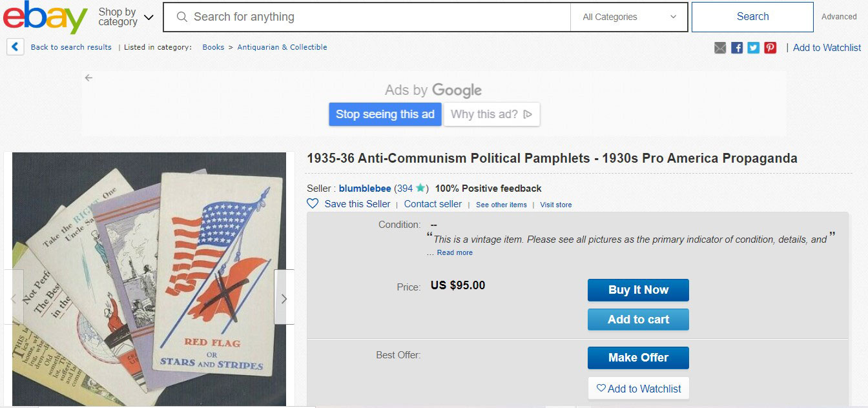This screenshot has height=408, width=868.
Task: Click Make Offer for this item
Action: tap(638, 358)
